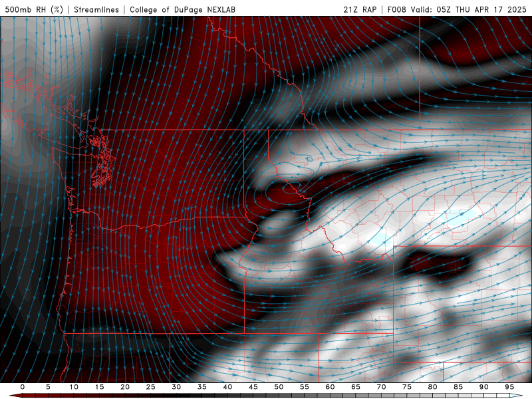Select the "Streamlines" header label

(x=96, y=9)
